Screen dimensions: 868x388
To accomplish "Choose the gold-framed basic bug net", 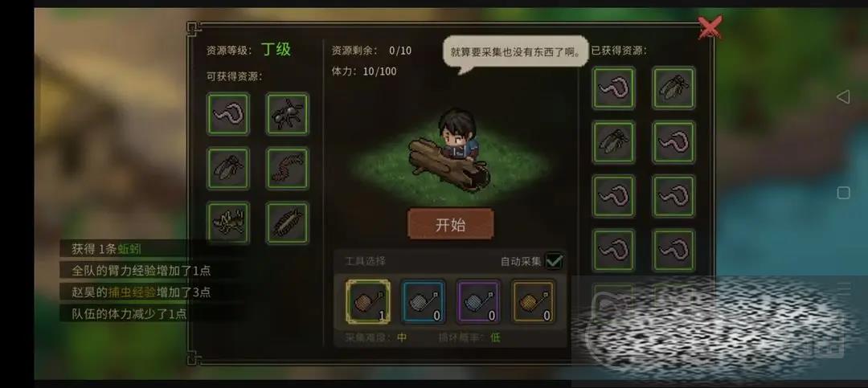I will pyautogui.click(x=368, y=302).
